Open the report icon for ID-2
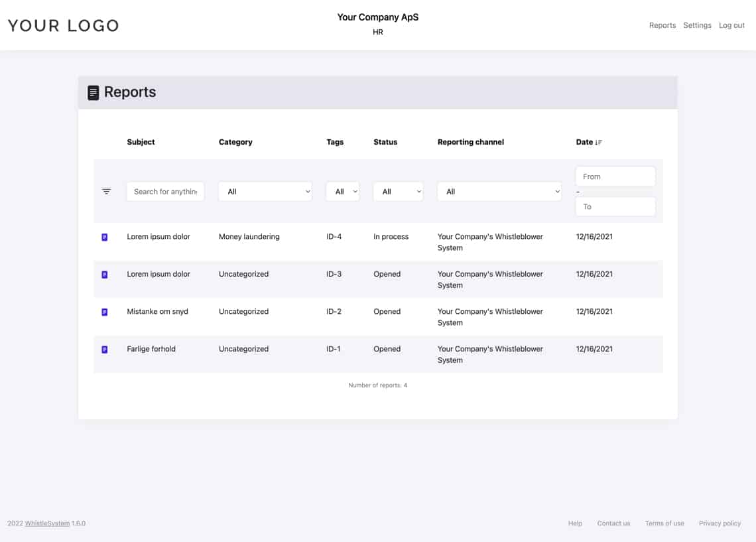Viewport: 756px width, 542px height. pyautogui.click(x=105, y=312)
